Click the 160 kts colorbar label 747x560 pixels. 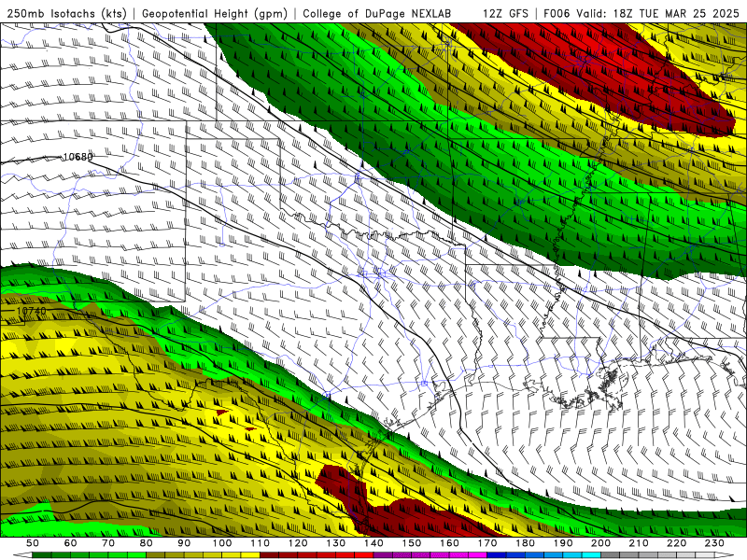point(449,543)
